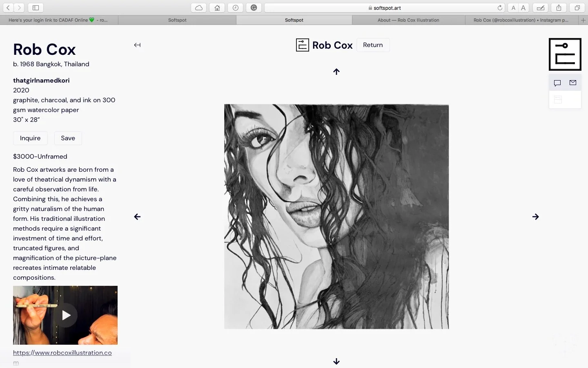Toggle the Safari sidebar button
588x368 pixels.
(x=36, y=8)
